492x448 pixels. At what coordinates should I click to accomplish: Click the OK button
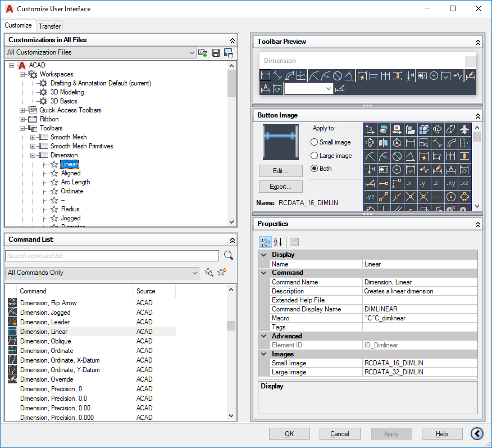289,433
